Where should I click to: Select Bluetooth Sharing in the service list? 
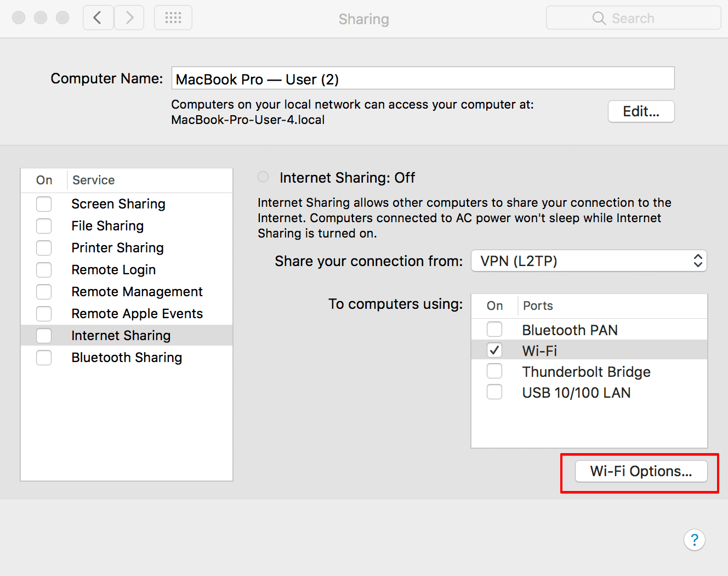coord(127,358)
